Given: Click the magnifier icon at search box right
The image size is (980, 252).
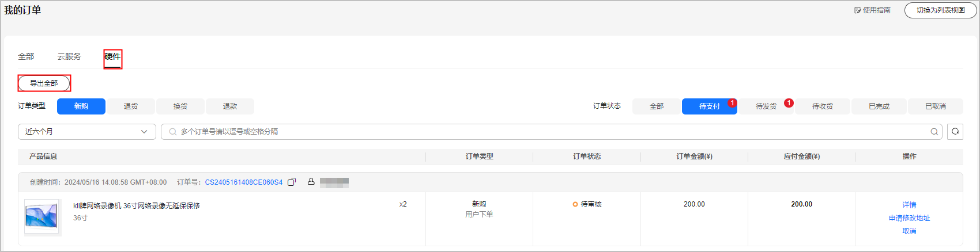Looking at the screenshot, I should click(x=934, y=132).
